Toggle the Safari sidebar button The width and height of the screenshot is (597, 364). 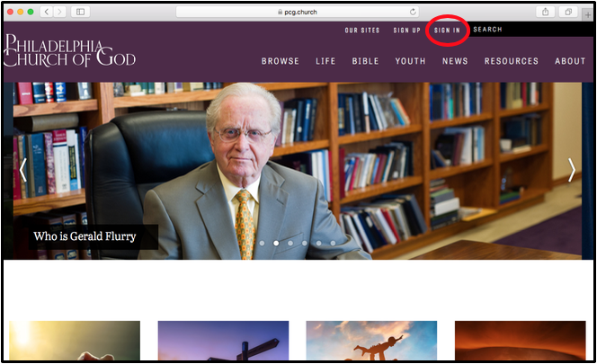(x=80, y=12)
